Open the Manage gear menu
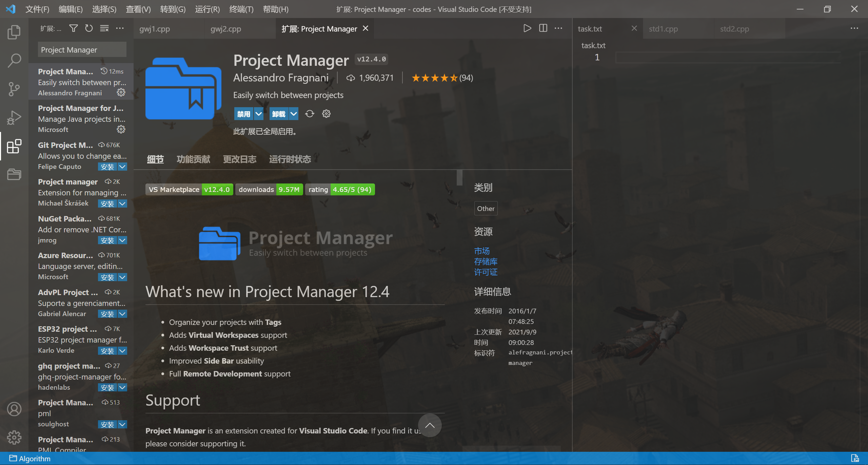Screen dimensions: 868x465 [x=14, y=438]
